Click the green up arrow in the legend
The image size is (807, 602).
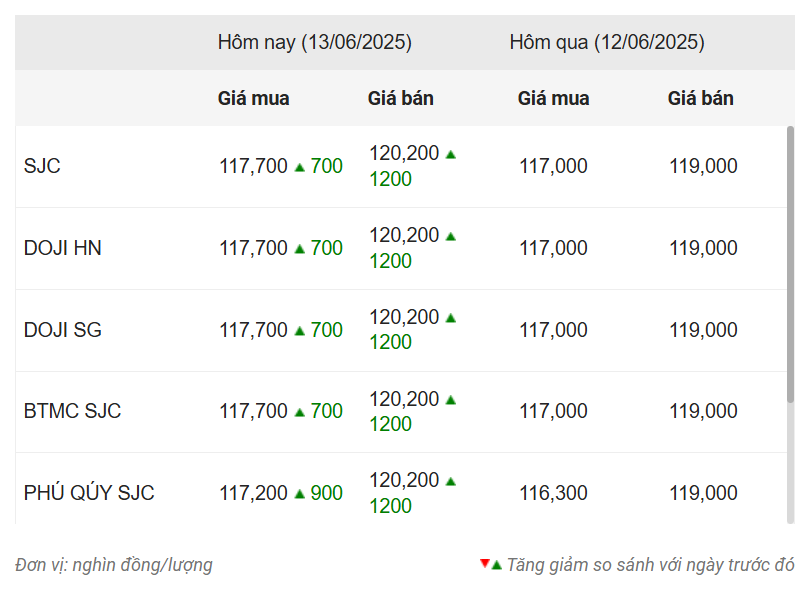(497, 565)
